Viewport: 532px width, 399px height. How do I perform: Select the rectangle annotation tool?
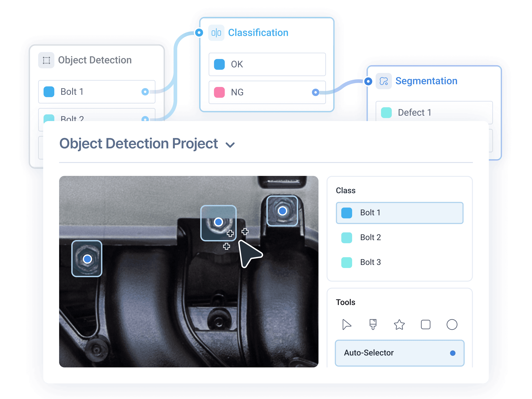426,325
